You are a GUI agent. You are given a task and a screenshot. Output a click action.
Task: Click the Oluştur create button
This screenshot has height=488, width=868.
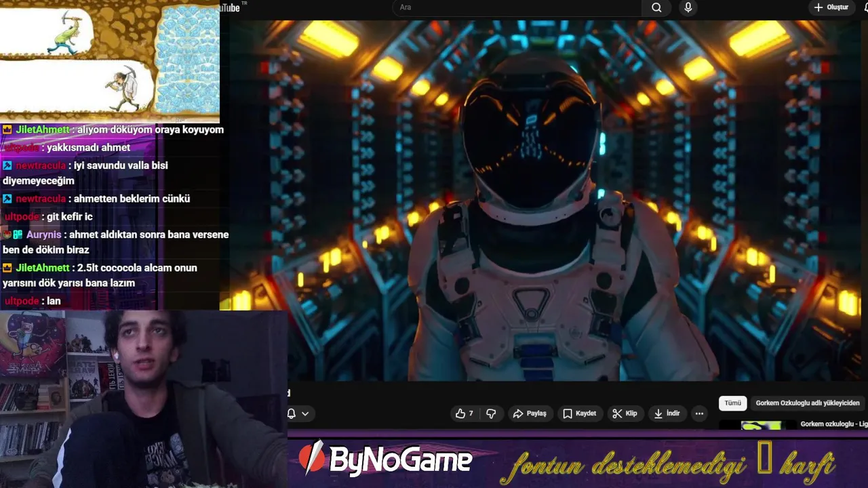831,7
